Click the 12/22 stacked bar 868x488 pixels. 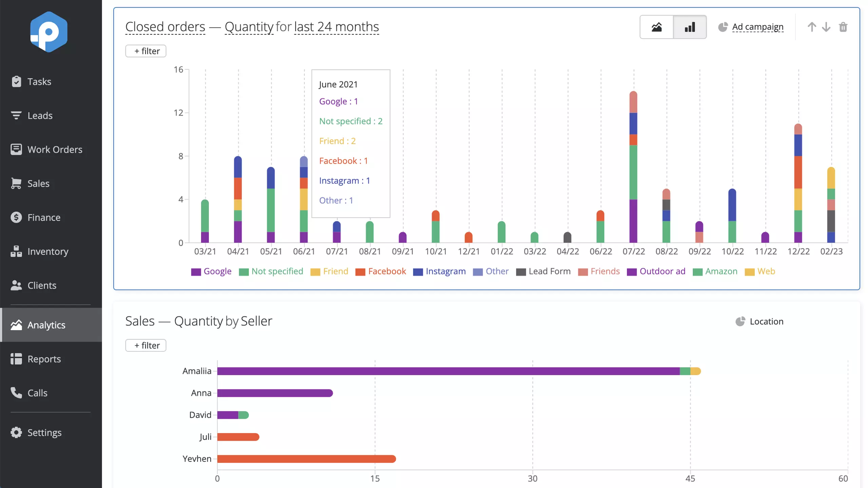coord(798,183)
